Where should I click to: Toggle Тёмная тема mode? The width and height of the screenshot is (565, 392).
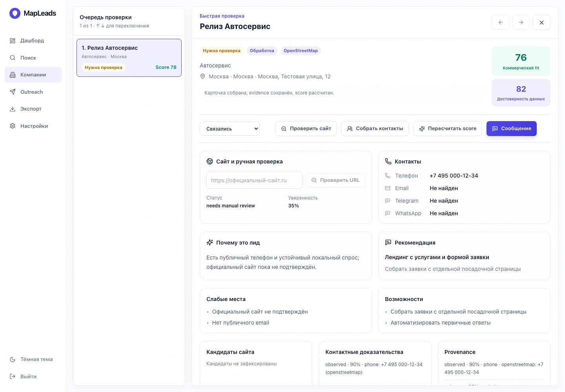click(33, 359)
